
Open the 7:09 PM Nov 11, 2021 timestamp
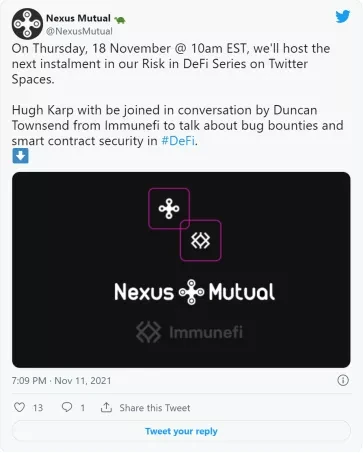(61, 381)
